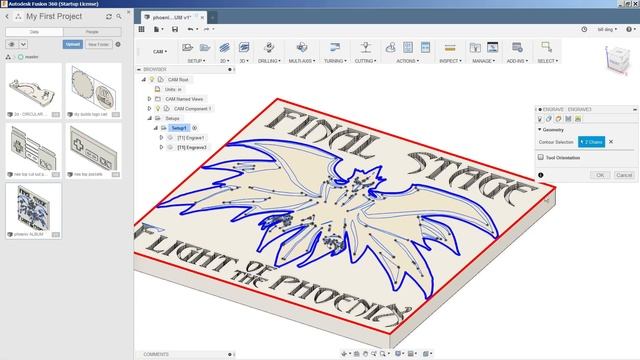The height and width of the screenshot is (360, 640).
Task: Toggle CAM Component 1 visibility light bulb
Action: [x=158, y=109]
